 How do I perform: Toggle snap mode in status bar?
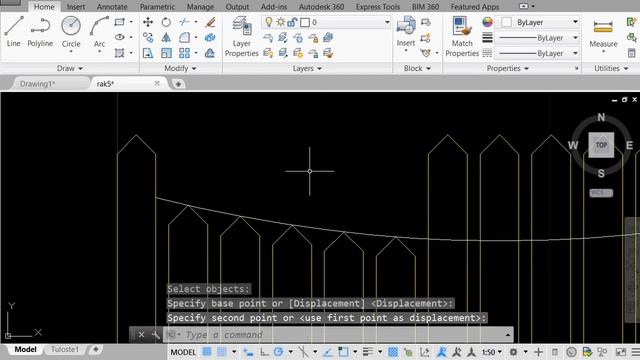point(222,351)
